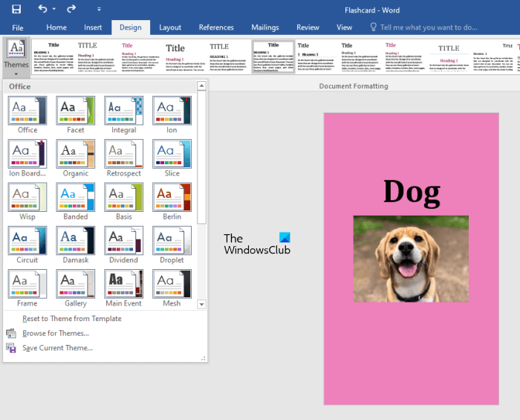
Task: Apply the Integral theme
Action: (123, 110)
